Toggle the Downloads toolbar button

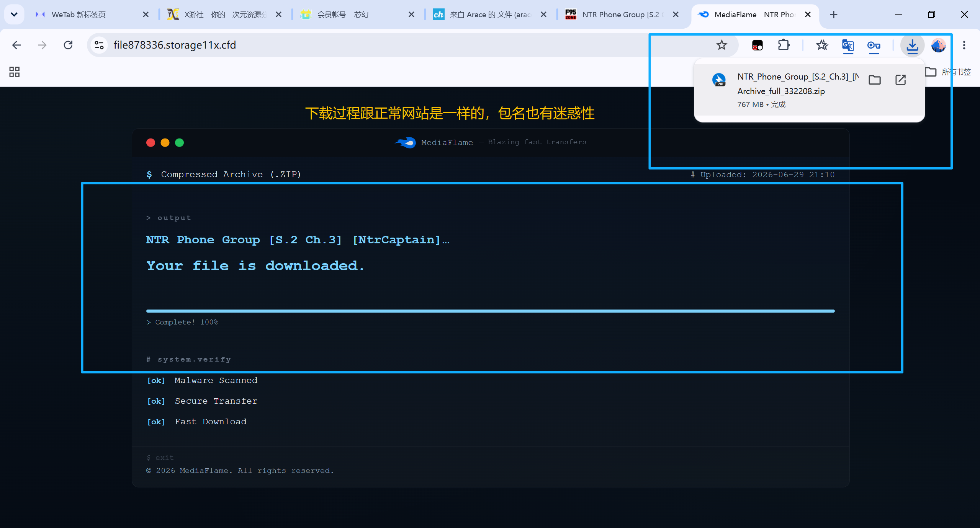pyautogui.click(x=912, y=45)
